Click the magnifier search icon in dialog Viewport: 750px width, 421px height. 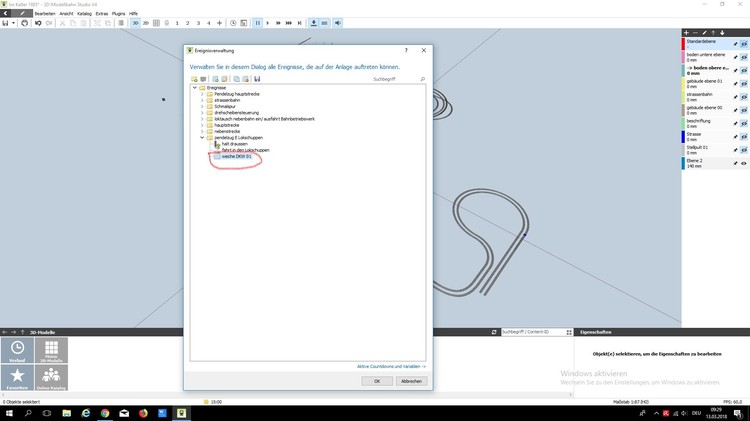coord(422,79)
